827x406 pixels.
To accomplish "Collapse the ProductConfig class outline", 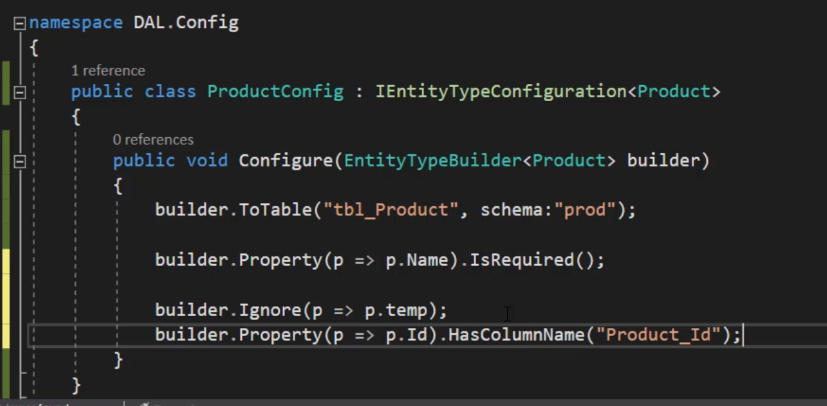I will [x=20, y=93].
